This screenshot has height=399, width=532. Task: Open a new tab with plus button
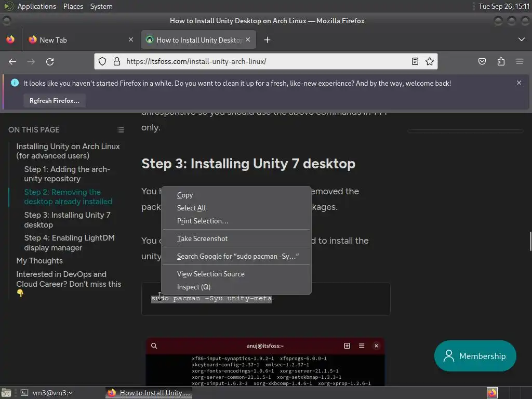point(267,40)
